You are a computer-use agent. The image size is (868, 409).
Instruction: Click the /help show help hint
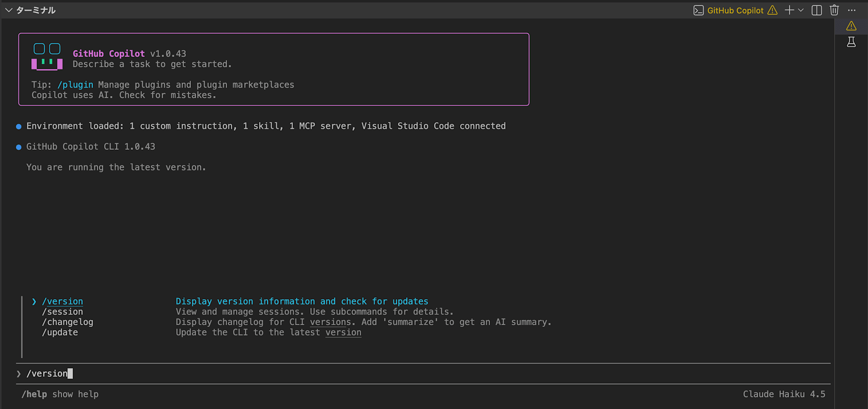[60, 394]
